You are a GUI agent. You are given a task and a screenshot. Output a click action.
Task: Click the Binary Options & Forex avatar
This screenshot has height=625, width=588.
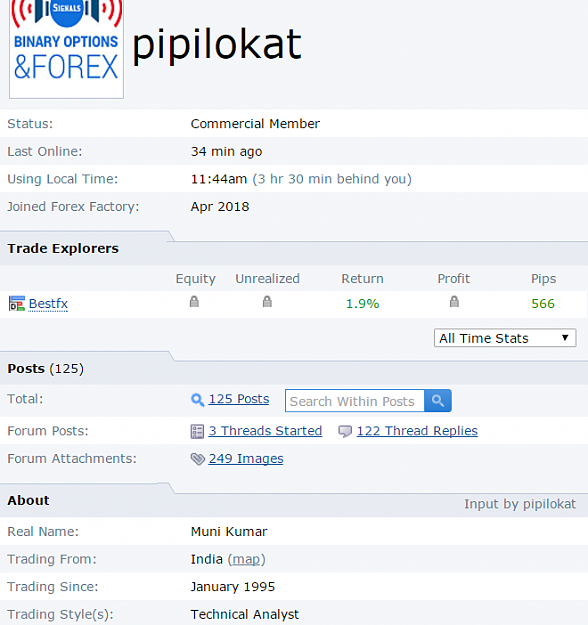tap(67, 49)
